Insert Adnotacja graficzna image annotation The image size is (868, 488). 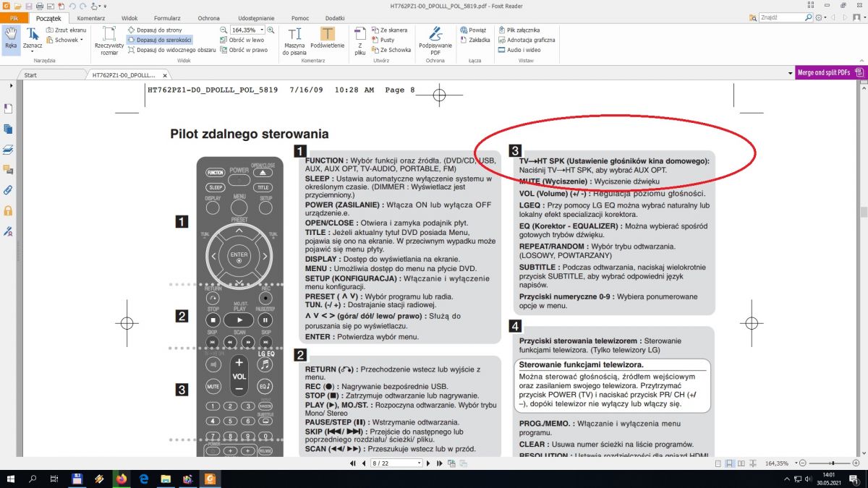pyautogui.click(x=526, y=40)
